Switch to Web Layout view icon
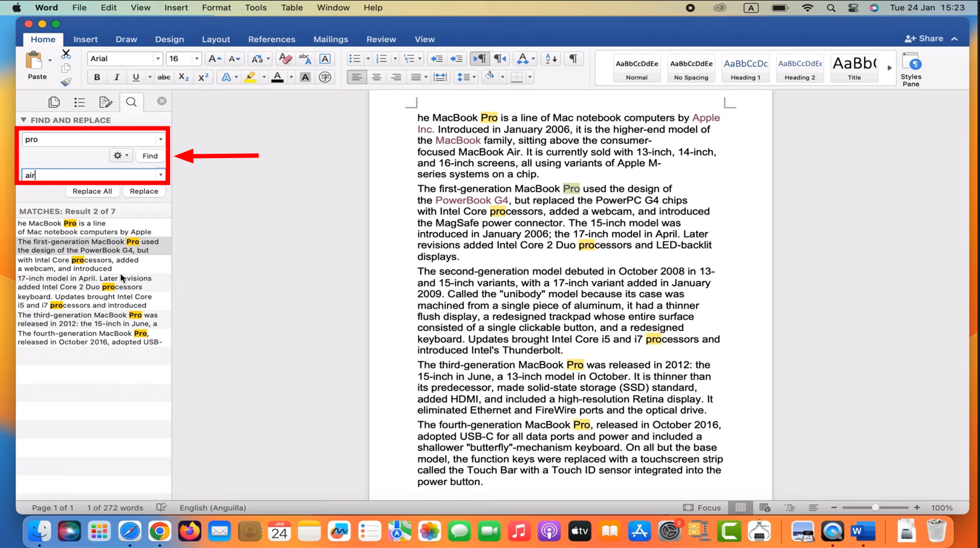This screenshot has width=980, height=548. pyautogui.click(x=765, y=508)
